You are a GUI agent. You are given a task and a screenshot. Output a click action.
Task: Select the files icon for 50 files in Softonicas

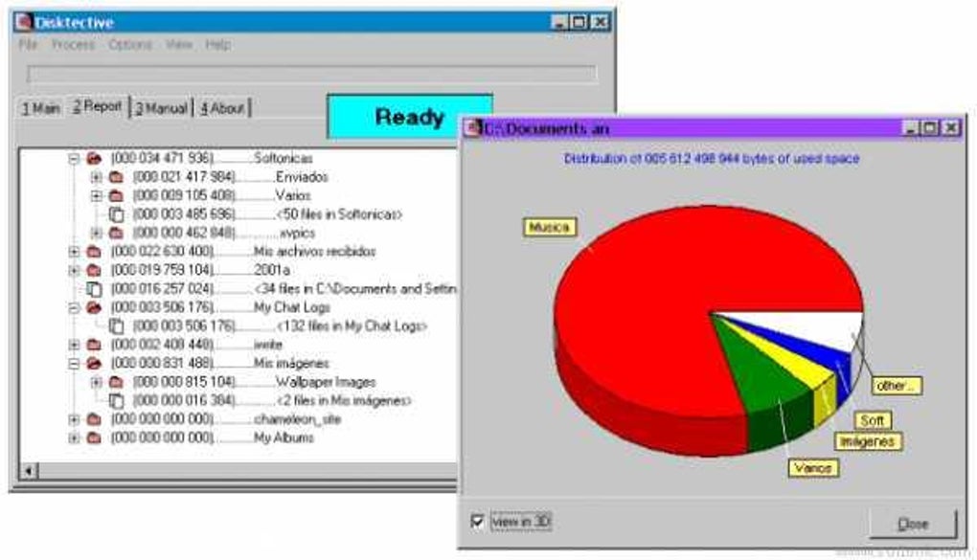pos(116,214)
